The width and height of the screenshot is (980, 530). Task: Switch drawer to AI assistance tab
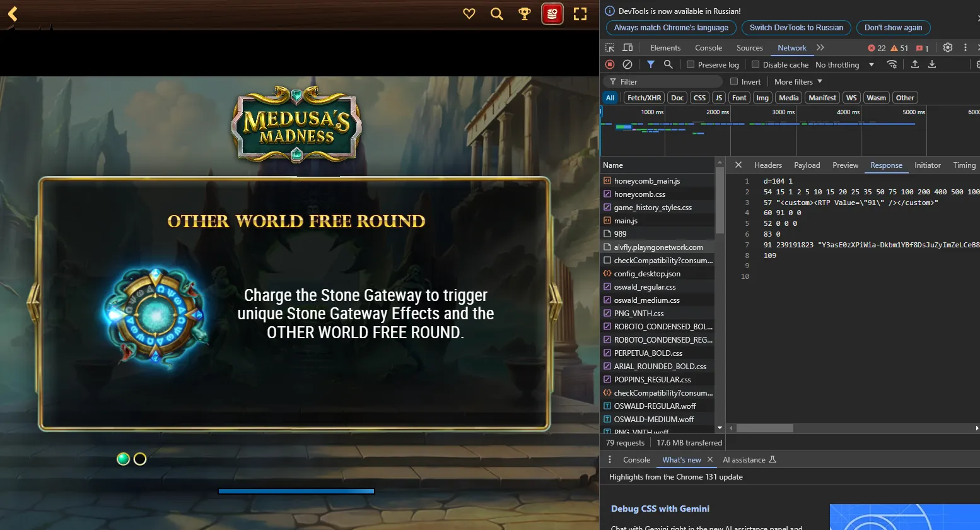tap(750, 460)
